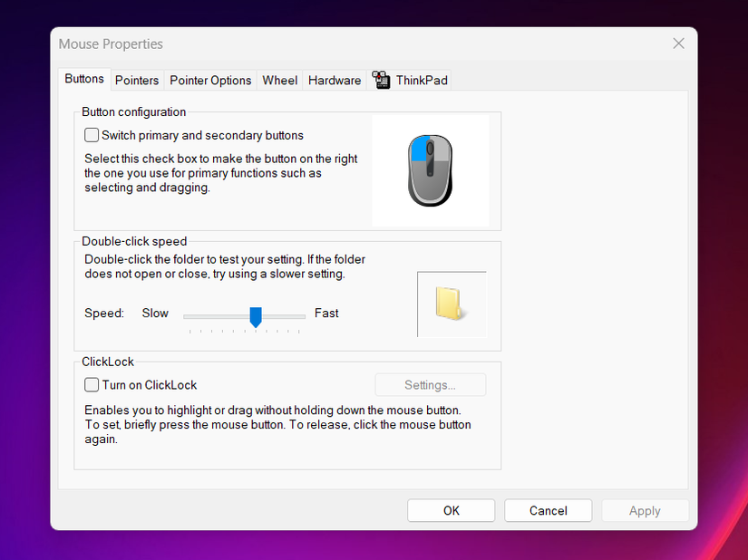Uncheck switch primary and secondary buttons
Screen dimensions: 748x560
pyautogui.click(x=91, y=134)
